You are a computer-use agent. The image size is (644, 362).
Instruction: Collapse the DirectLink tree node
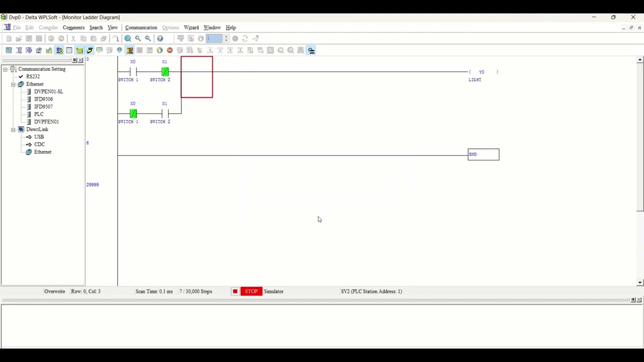[x=13, y=130]
